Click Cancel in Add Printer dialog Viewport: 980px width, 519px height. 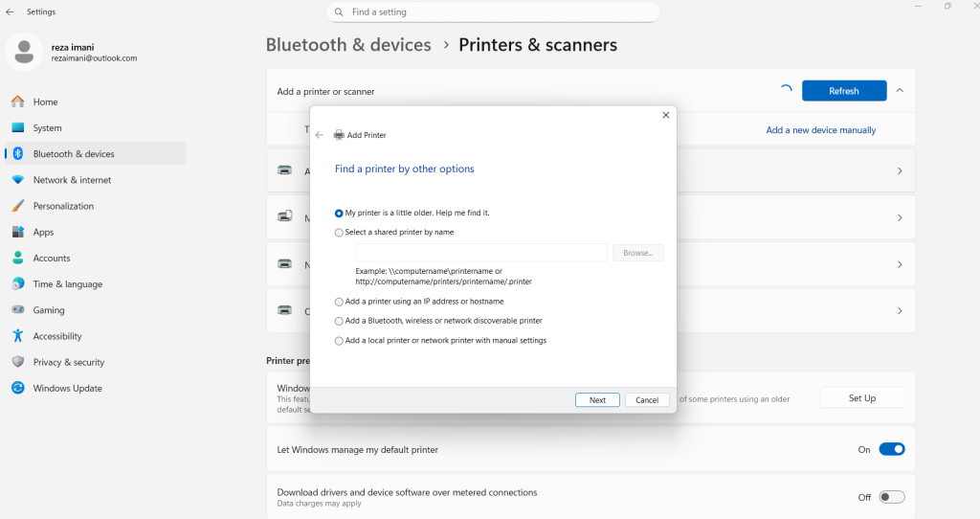click(647, 400)
